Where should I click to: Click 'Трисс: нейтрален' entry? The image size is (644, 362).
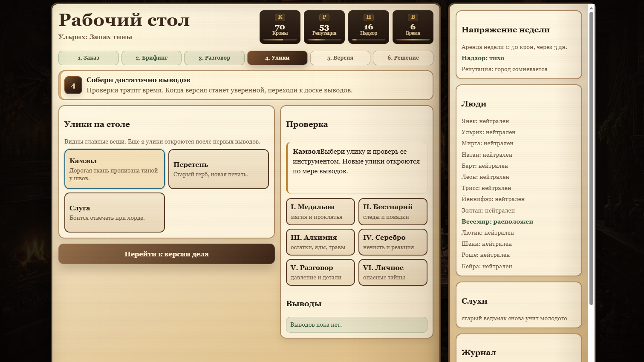click(486, 188)
